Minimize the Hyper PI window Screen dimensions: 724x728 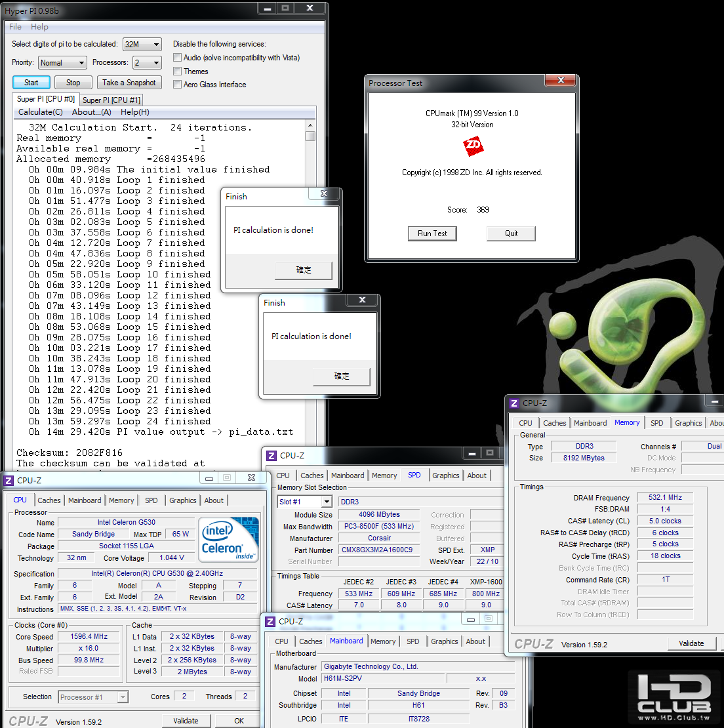pos(268,9)
